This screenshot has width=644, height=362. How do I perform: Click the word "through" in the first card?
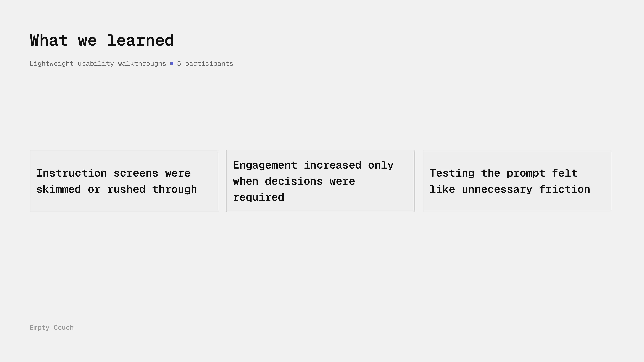(174, 189)
